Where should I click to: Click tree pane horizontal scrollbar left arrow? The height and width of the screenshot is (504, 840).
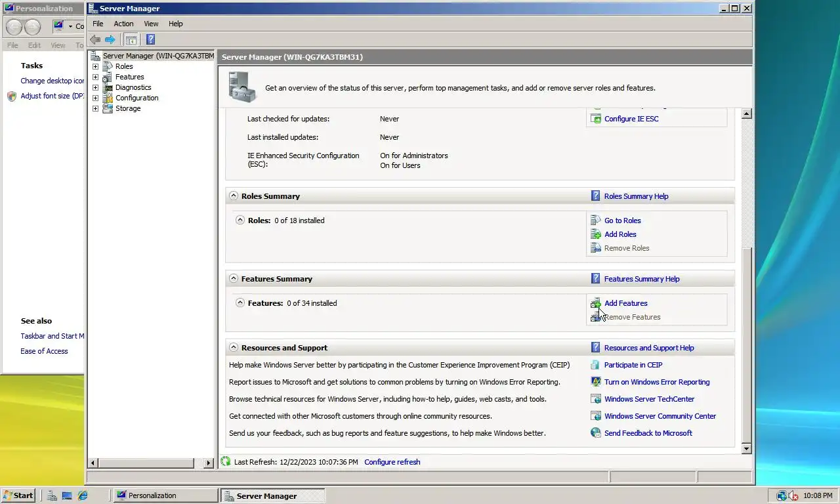93,463
